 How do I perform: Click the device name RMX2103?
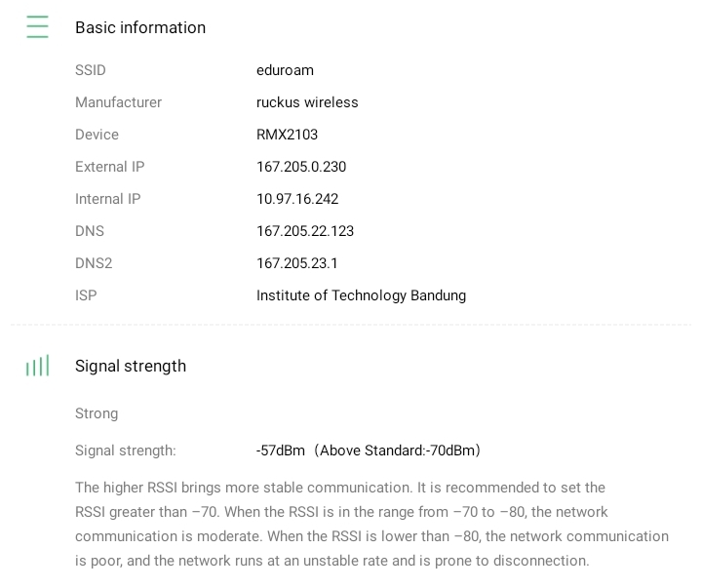[x=287, y=135]
